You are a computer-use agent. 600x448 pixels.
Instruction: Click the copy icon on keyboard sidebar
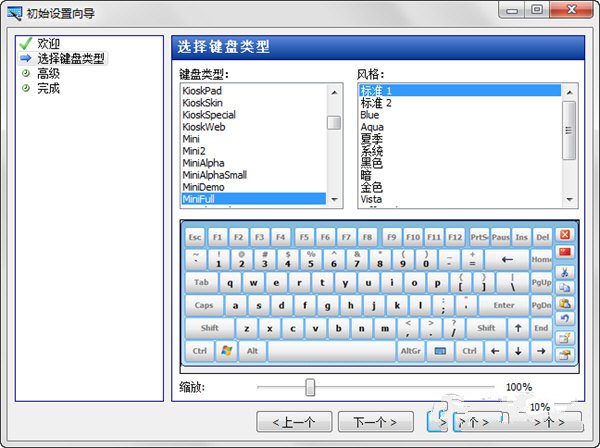click(564, 288)
